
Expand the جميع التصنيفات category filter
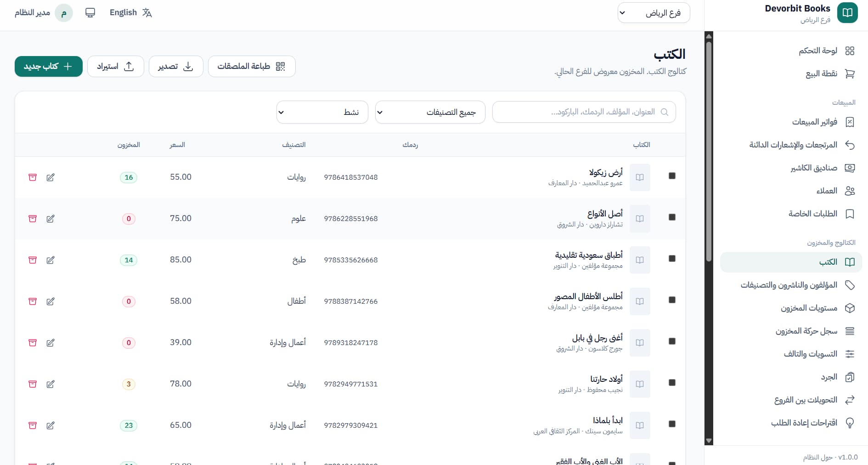(x=430, y=112)
